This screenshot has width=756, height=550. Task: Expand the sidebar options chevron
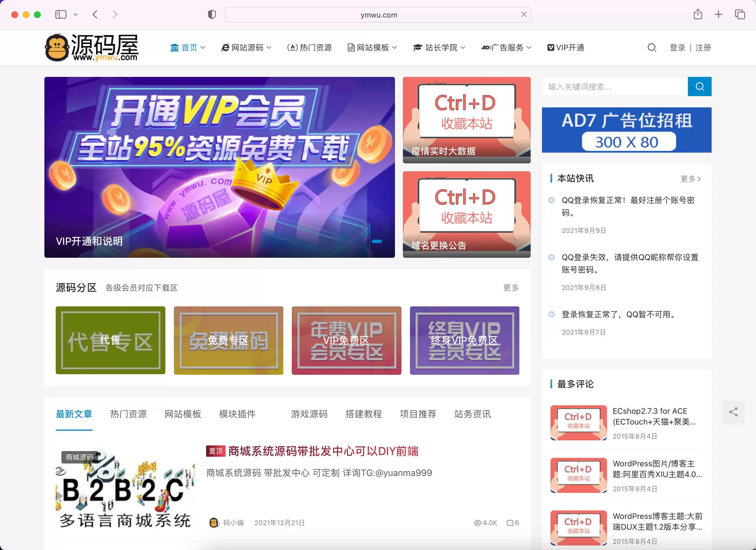click(76, 14)
